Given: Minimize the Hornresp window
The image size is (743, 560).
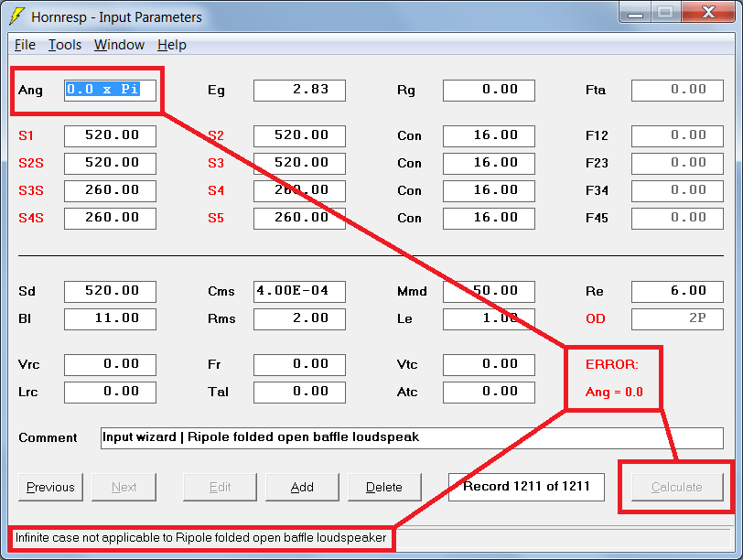Looking at the screenshot, I should pyautogui.click(x=635, y=12).
